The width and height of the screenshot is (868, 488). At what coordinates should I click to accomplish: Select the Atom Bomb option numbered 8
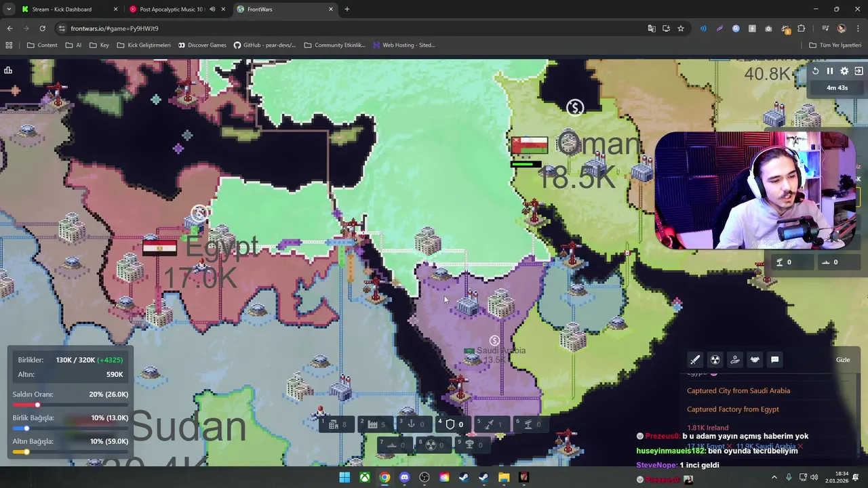[434, 445]
